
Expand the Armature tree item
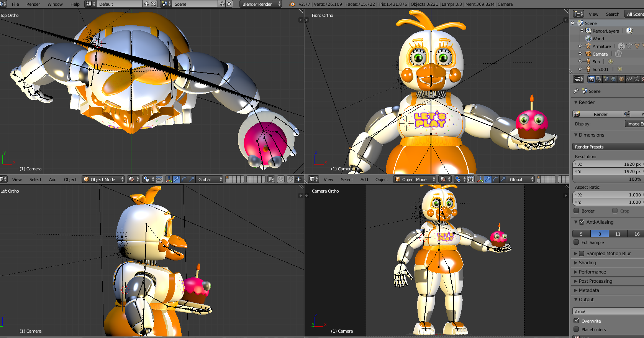[580, 46]
